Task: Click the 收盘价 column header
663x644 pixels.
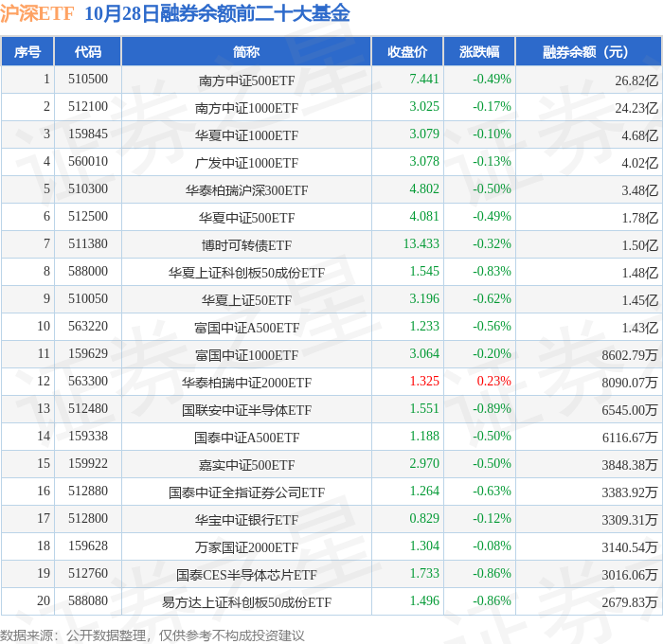Action: (407, 51)
